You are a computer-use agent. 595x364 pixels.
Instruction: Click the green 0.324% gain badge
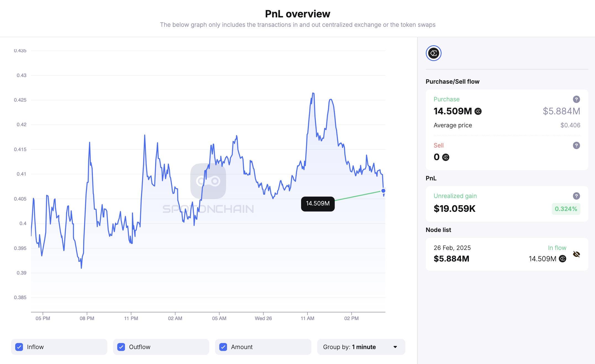566,209
